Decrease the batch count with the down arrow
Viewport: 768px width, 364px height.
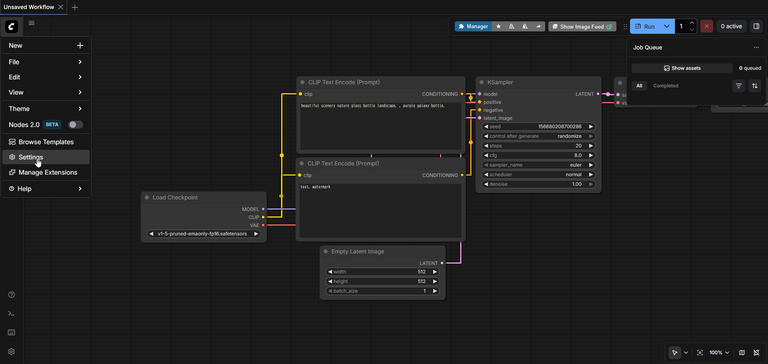692,30
